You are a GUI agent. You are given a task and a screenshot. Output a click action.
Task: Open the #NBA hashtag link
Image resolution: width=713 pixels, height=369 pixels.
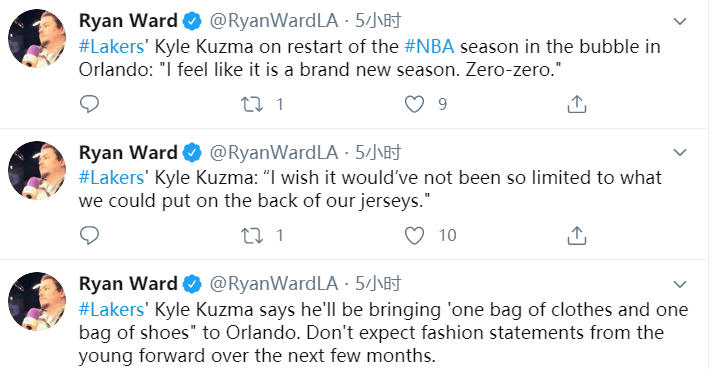coord(429,47)
